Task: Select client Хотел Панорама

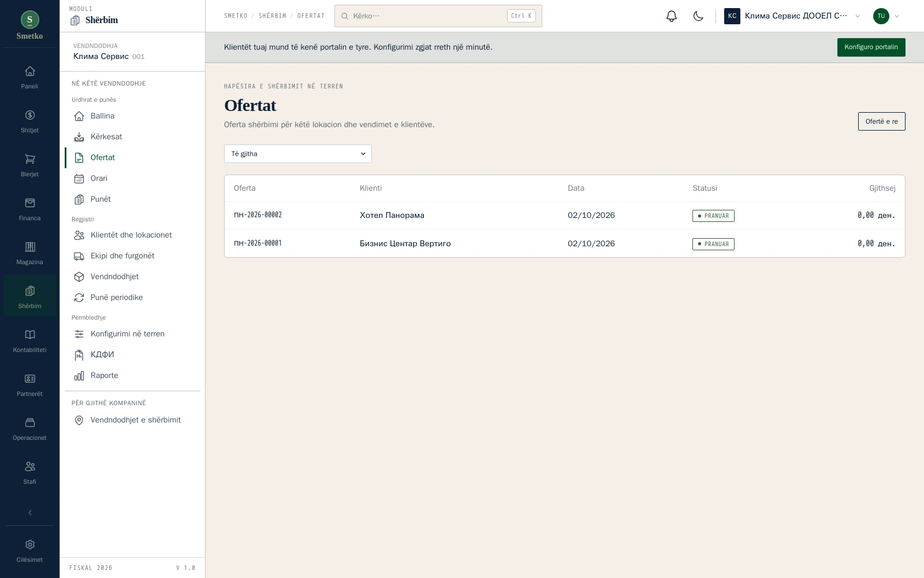Action: 392,215
